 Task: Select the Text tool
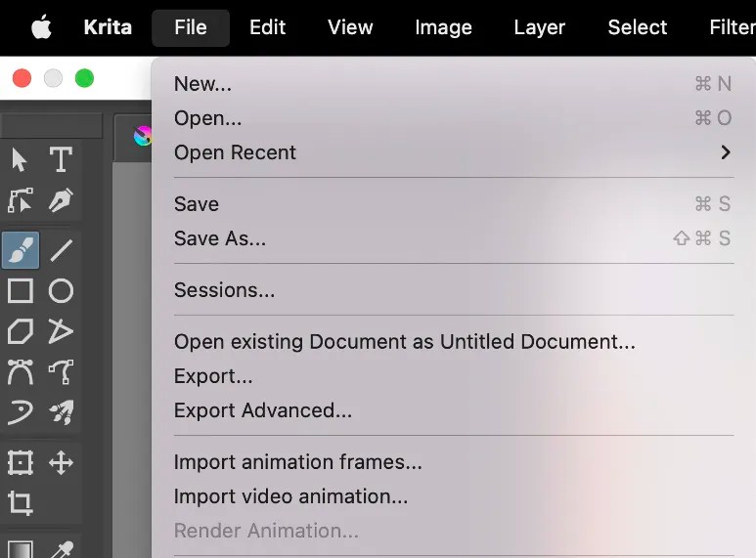coord(61,159)
